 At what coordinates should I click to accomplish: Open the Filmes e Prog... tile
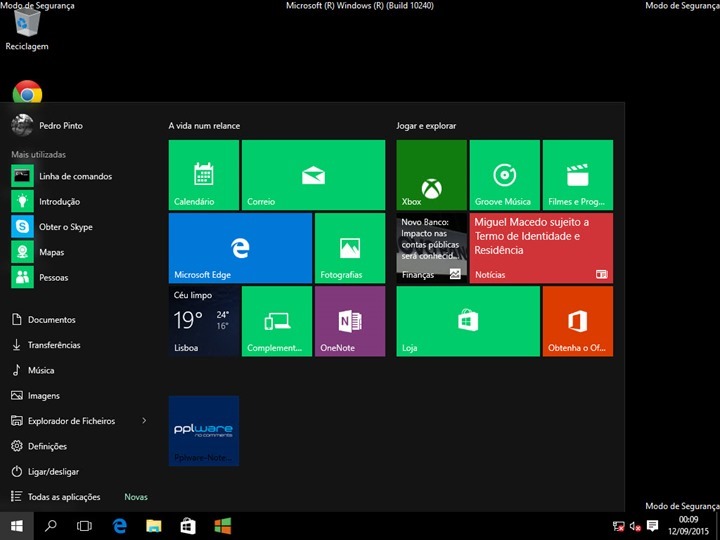click(578, 175)
